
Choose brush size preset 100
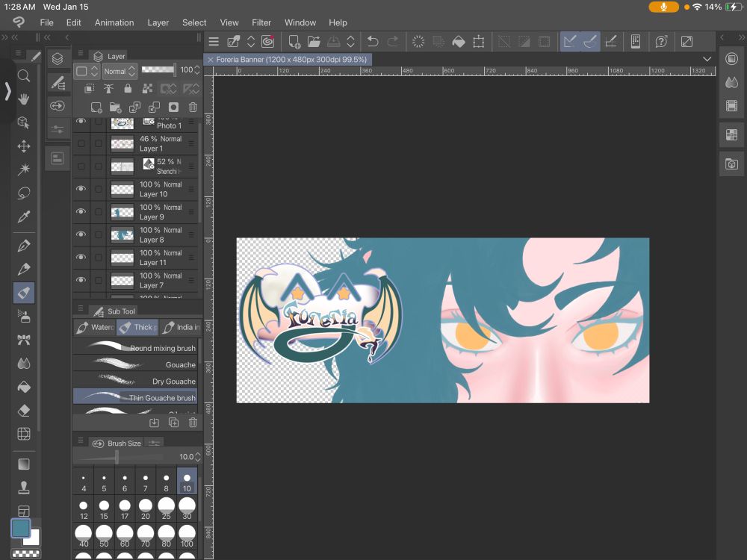click(x=187, y=536)
